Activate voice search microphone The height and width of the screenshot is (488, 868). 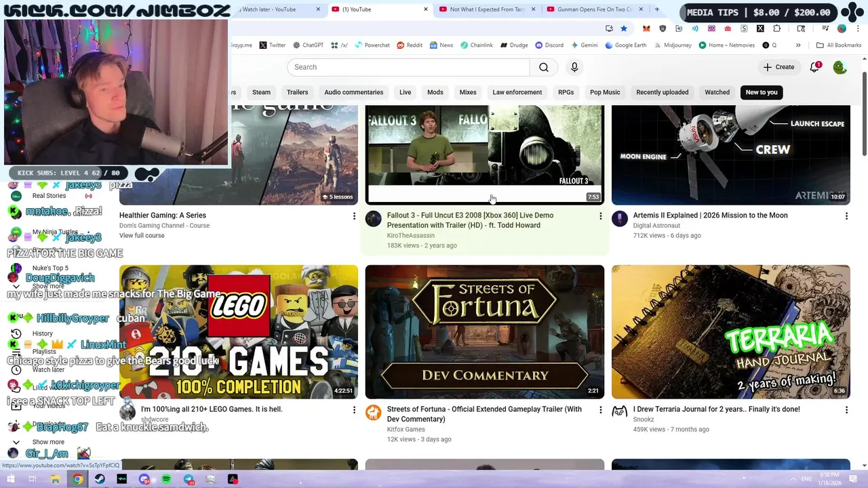point(574,67)
